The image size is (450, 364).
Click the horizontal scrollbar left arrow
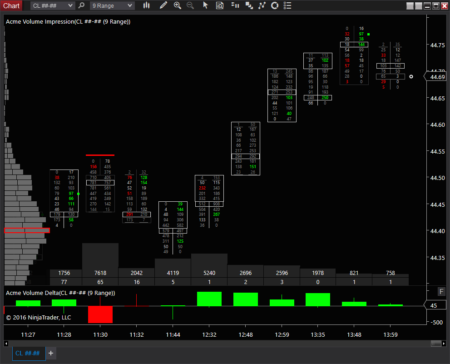click(x=6, y=343)
